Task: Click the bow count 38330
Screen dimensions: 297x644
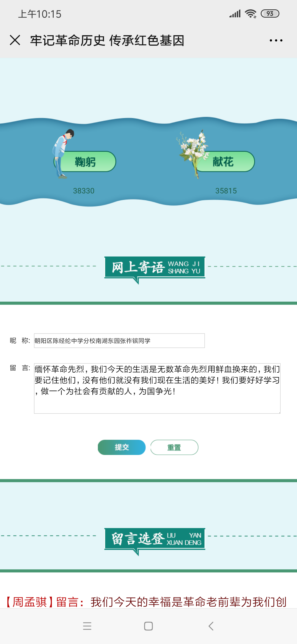Action: 84,191
